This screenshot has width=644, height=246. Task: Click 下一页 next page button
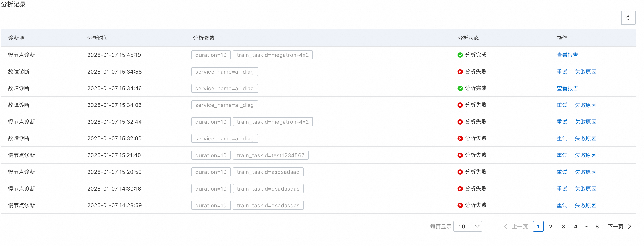[x=615, y=227]
